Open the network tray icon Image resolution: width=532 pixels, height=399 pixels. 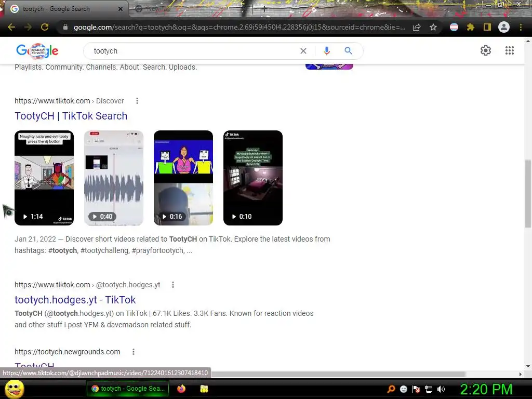click(429, 389)
